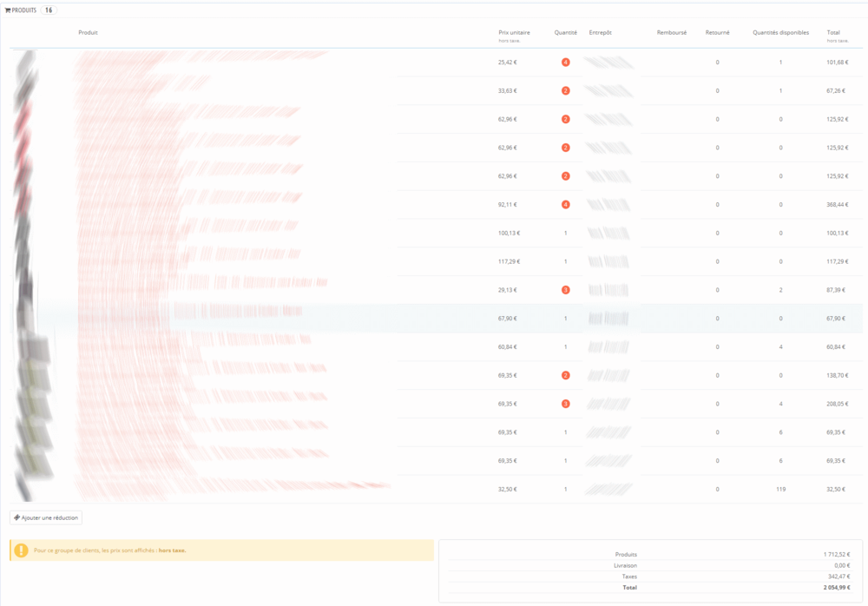Click Ajouter une réduction button

(46, 517)
